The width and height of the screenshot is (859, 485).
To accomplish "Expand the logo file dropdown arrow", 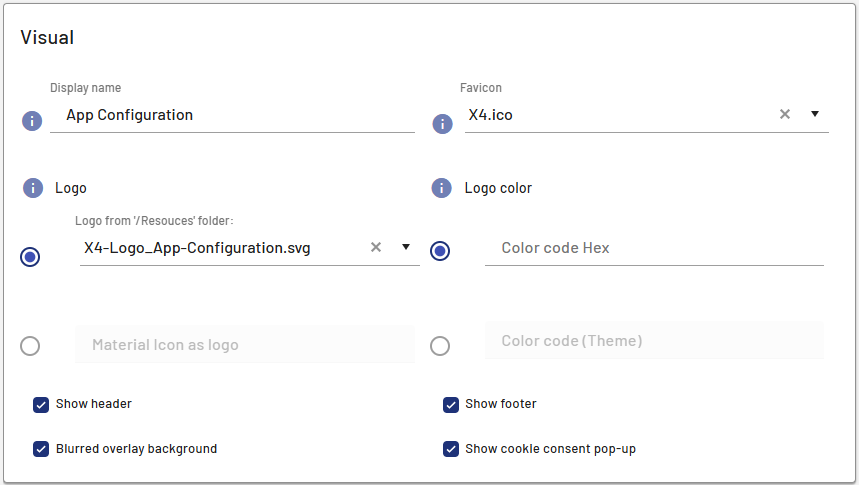I will pos(406,247).
